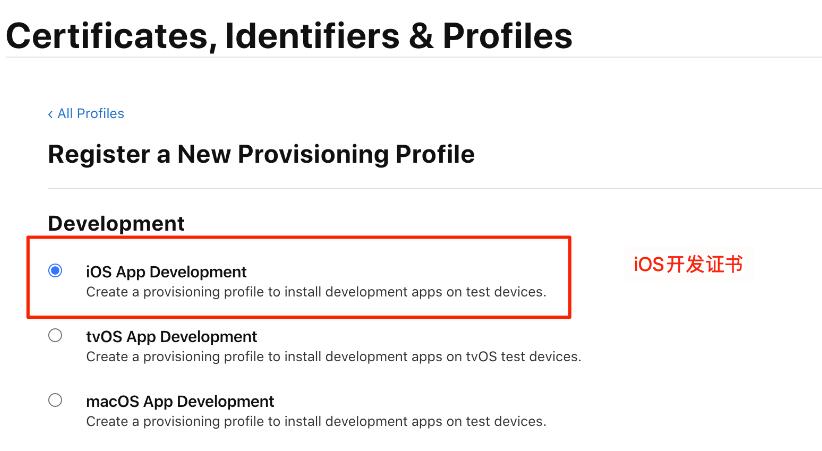Click description mentioning tvOS test devices
This screenshot has height=451, width=822.
point(333,357)
